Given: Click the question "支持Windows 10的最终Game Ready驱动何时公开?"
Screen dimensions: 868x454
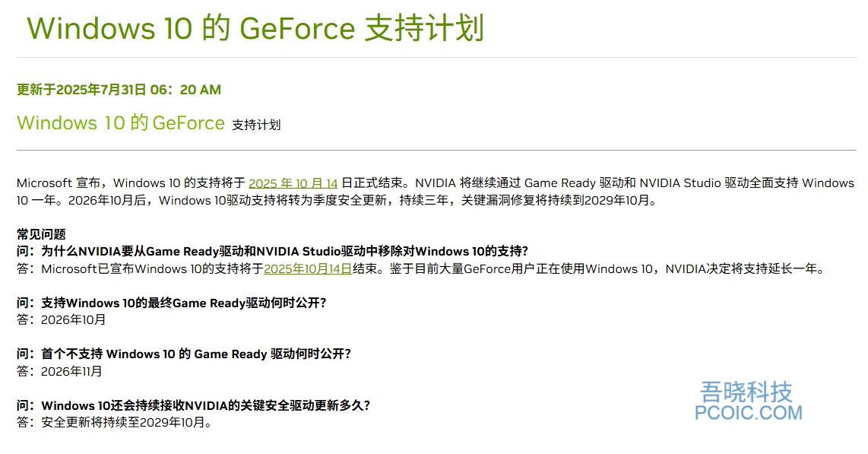Looking at the screenshot, I should click(172, 303).
